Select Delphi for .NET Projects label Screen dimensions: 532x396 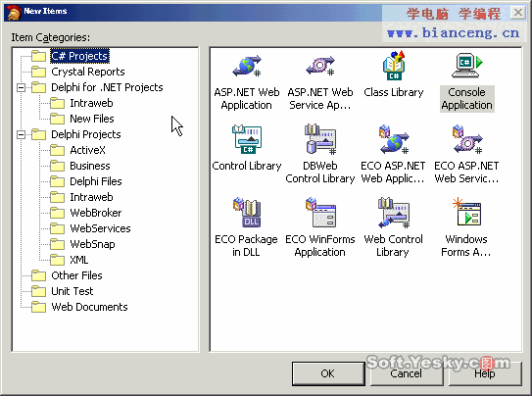pos(107,87)
